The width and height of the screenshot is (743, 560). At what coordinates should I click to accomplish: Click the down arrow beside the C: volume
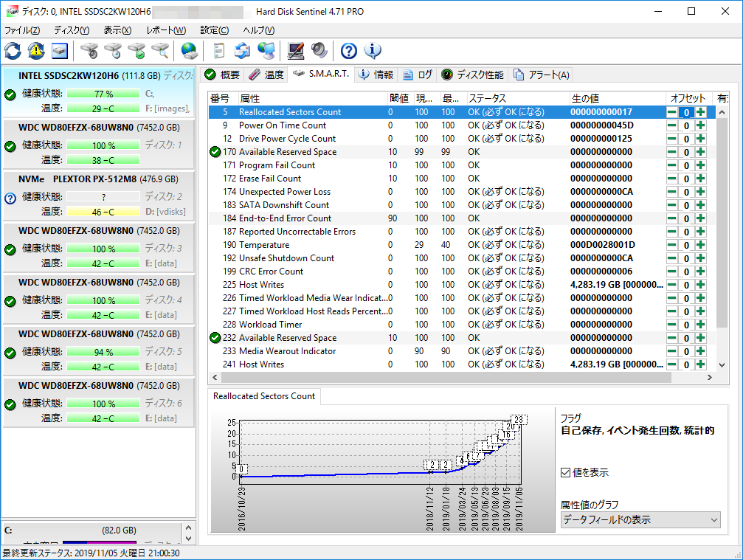[x=188, y=539]
